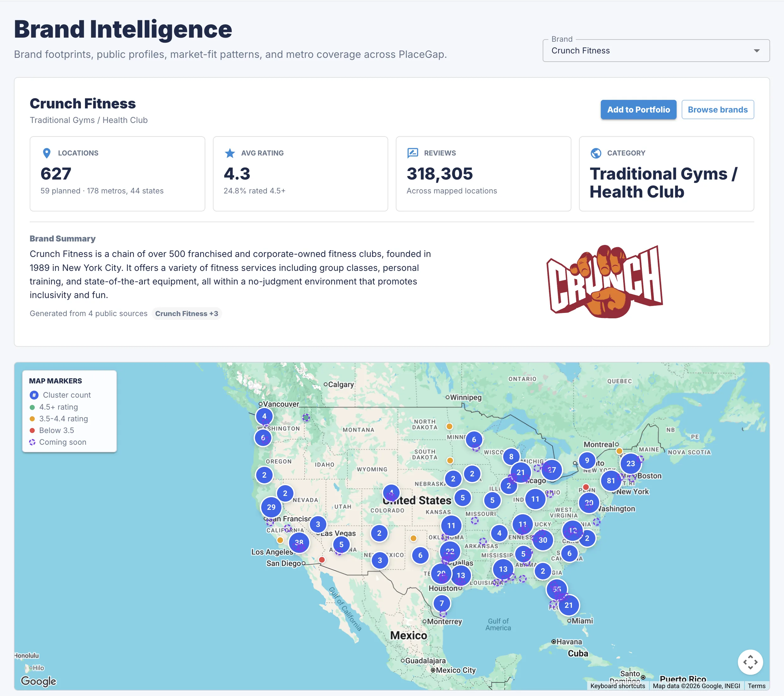Image resolution: width=784 pixels, height=696 pixels.
Task: Click the 318,305 reviews value
Action: (440, 174)
